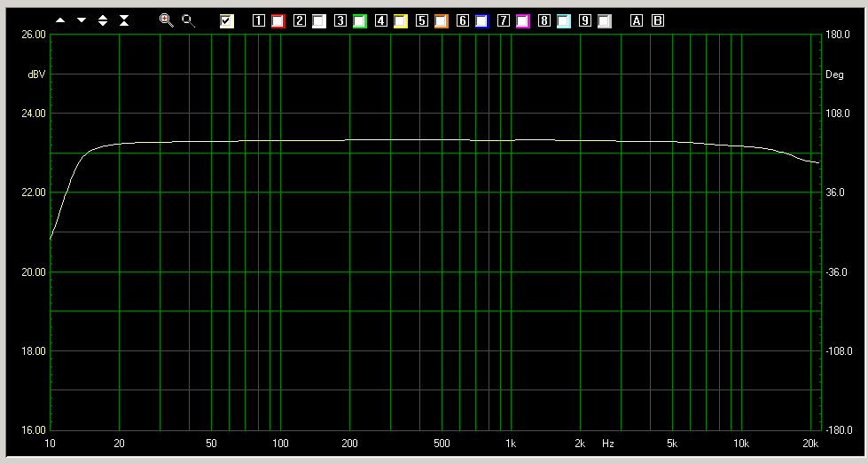Toggle the yellow memory 4 checkbox
The height and width of the screenshot is (464, 868).
coord(400,21)
